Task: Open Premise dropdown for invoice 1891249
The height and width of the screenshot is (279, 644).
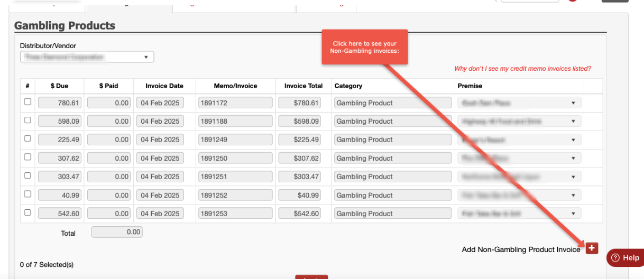Action: (519, 140)
